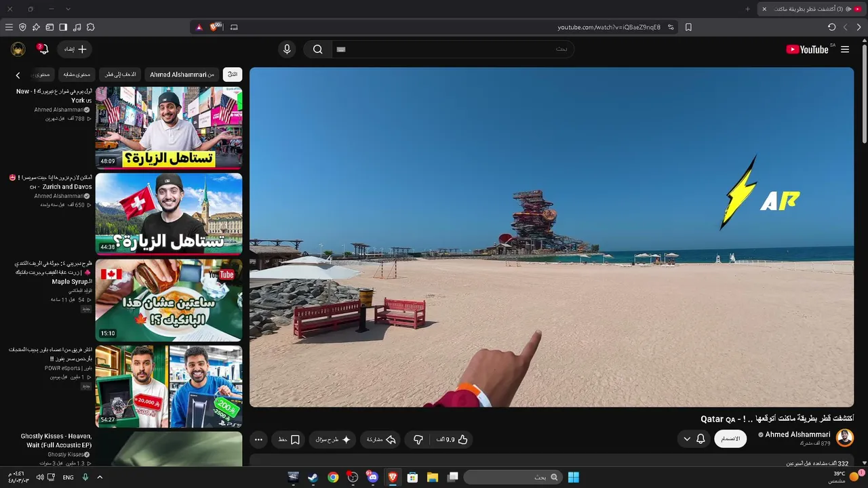Open Discord from the taskbar

[372, 477]
